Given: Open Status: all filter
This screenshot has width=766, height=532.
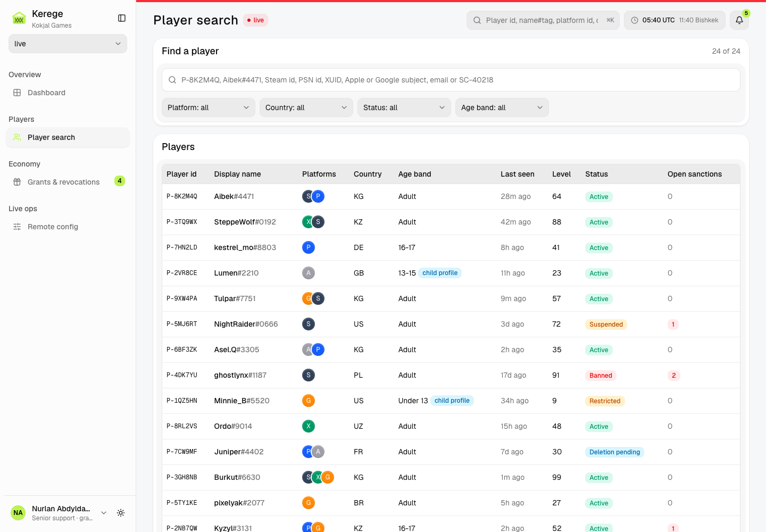Looking at the screenshot, I should [x=404, y=107].
